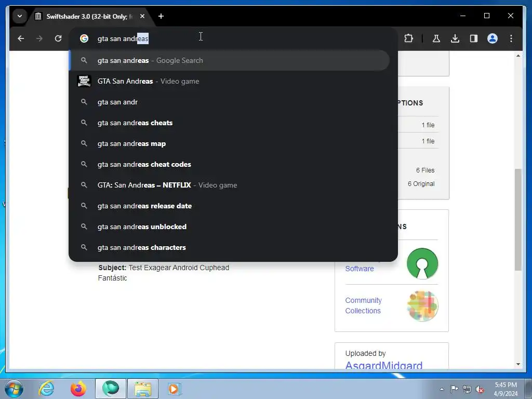This screenshot has height=399, width=532.
Task: Open the media player taskbar icon
Action: pos(175,389)
